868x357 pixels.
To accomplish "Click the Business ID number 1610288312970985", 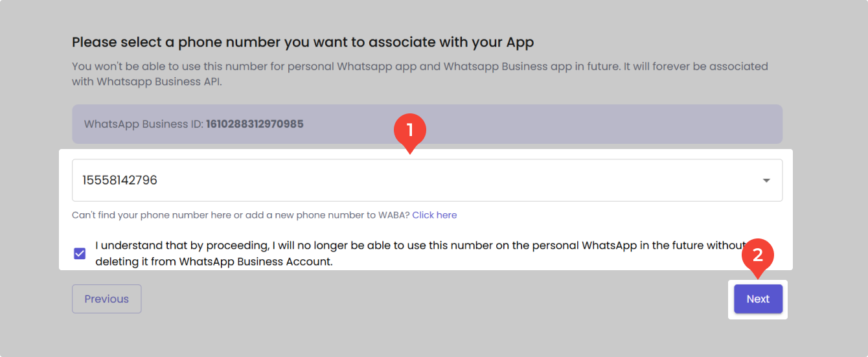I will click(255, 124).
